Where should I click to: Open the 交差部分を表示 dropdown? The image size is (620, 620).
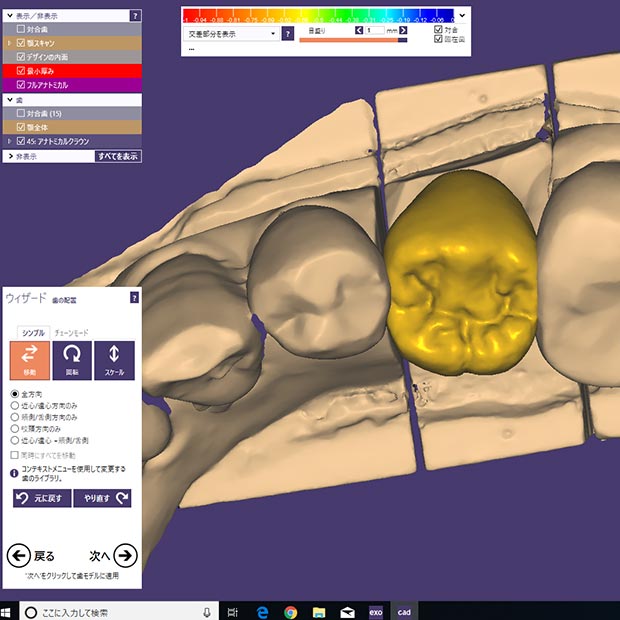(232, 33)
